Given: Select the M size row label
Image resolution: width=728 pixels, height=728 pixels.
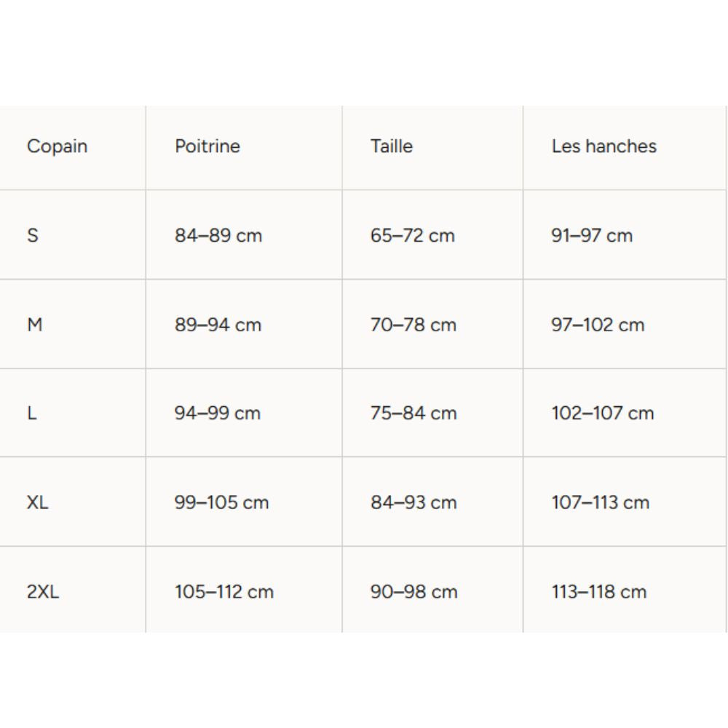Looking at the screenshot, I should 35,325.
